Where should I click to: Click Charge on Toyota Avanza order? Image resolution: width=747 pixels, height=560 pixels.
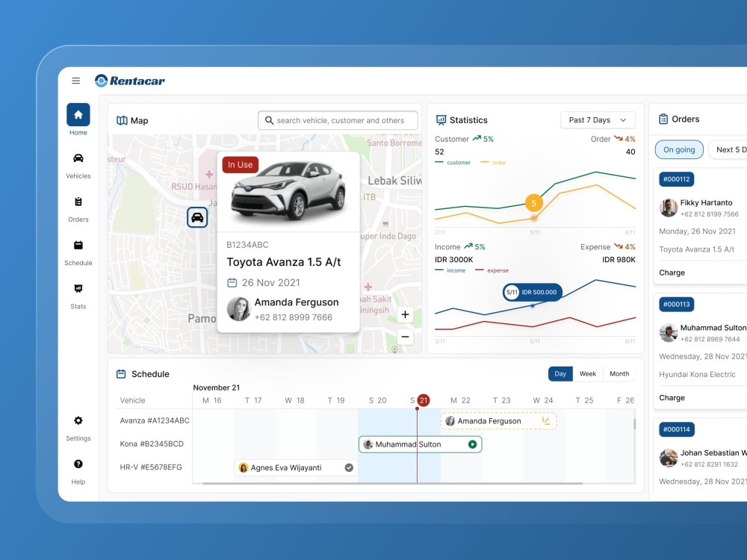point(672,273)
